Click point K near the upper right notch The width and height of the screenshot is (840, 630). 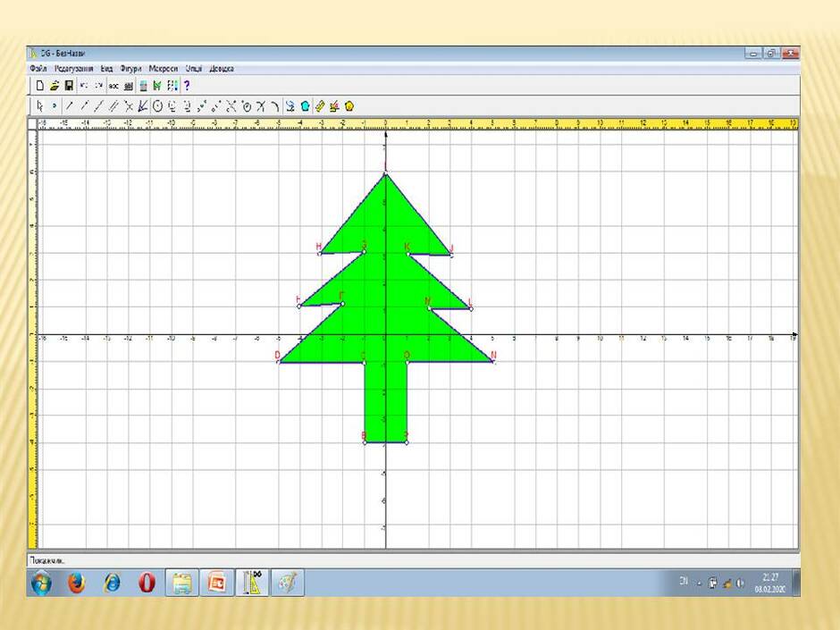[x=408, y=254]
